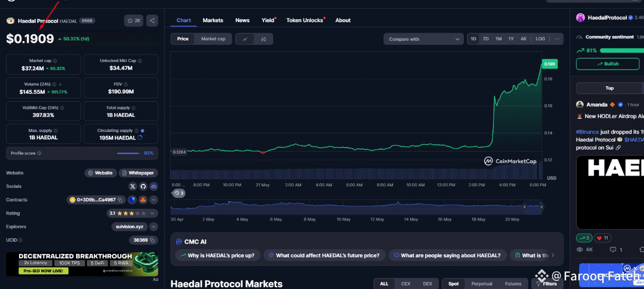Open the News tab

click(243, 20)
